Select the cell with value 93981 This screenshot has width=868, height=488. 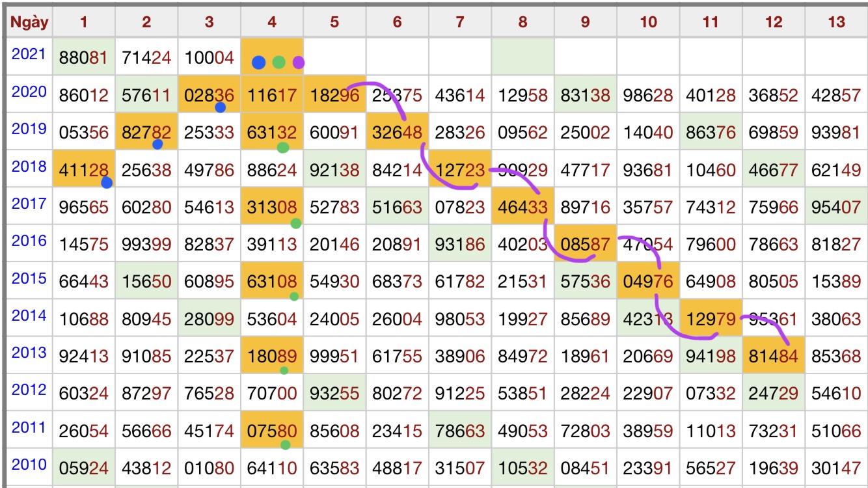pyautogui.click(x=836, y=132)
